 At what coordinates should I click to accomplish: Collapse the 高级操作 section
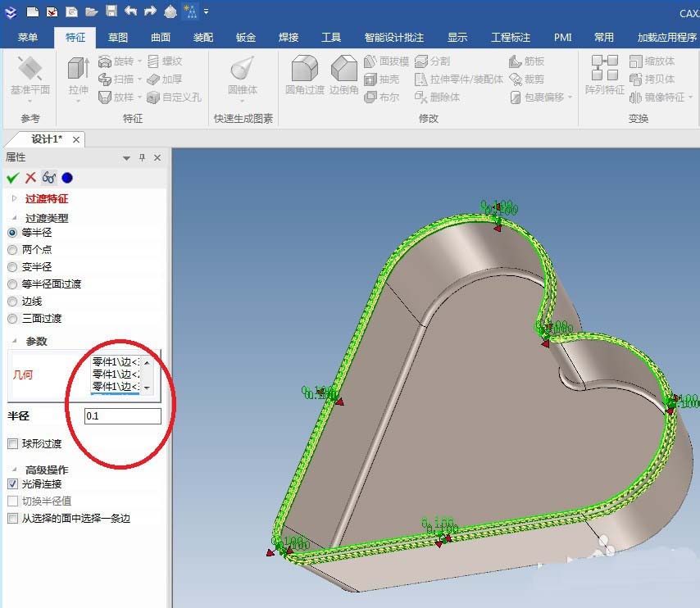coord(14,470)
